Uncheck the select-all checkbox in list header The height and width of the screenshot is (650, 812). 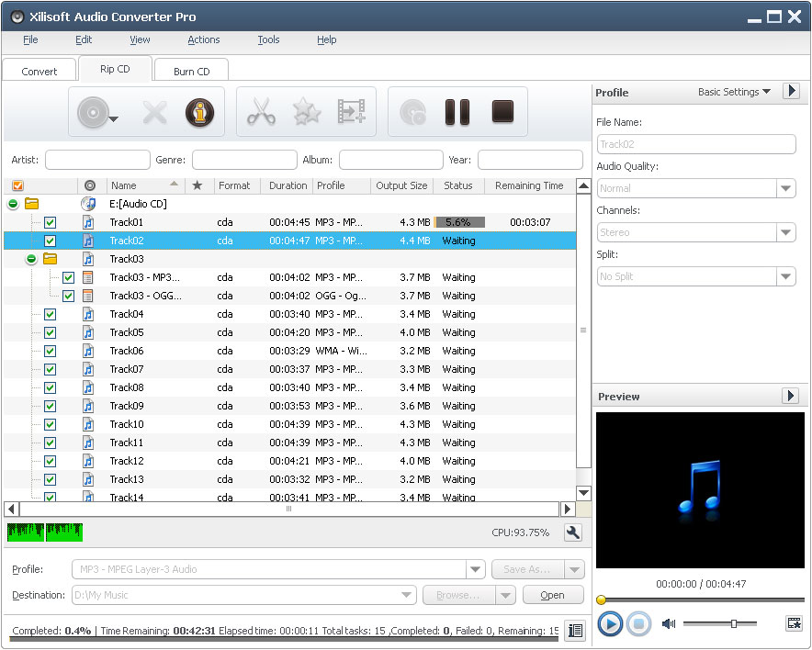[x=17, y=185]
